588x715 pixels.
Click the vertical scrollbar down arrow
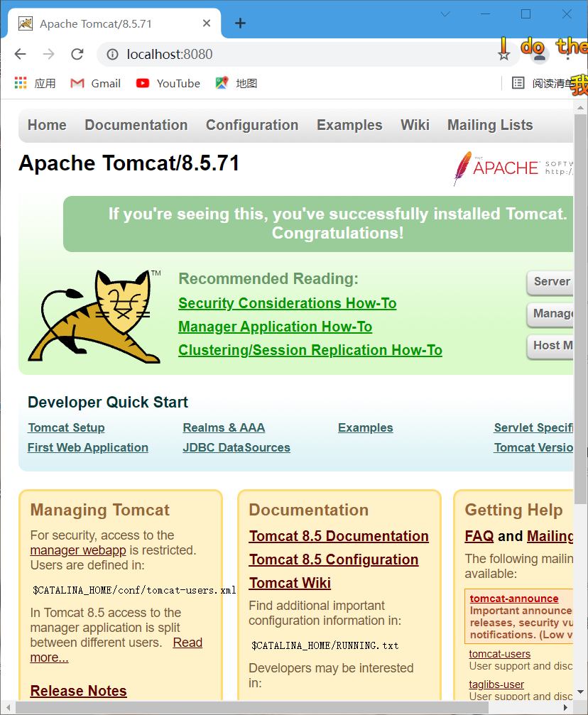click(580, 692)
